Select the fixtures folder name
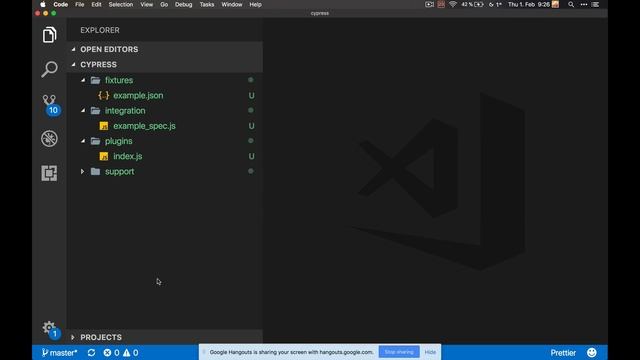 119,80
